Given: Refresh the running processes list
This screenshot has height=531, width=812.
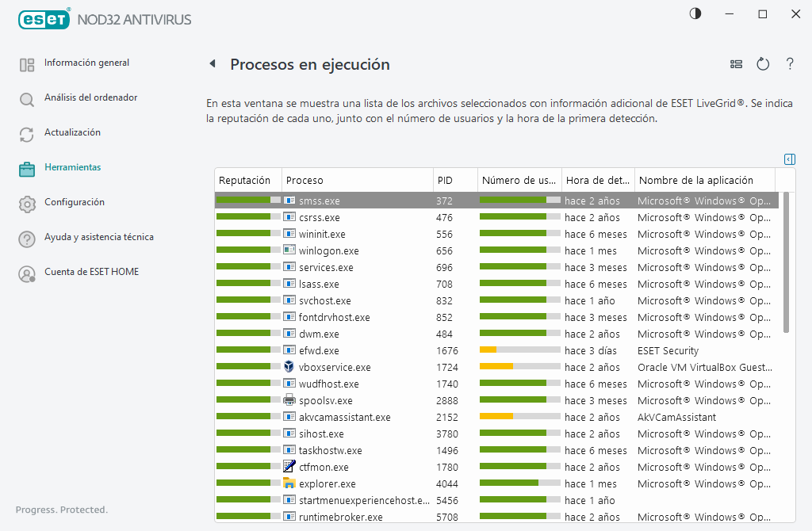Looking at the screenshot, I should tap(763, 64).
